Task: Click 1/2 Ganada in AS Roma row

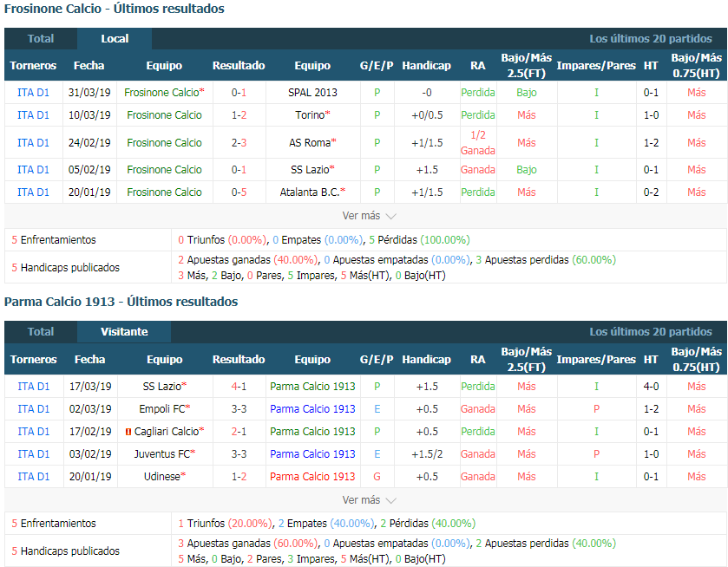Action: (x=478, y=143)
